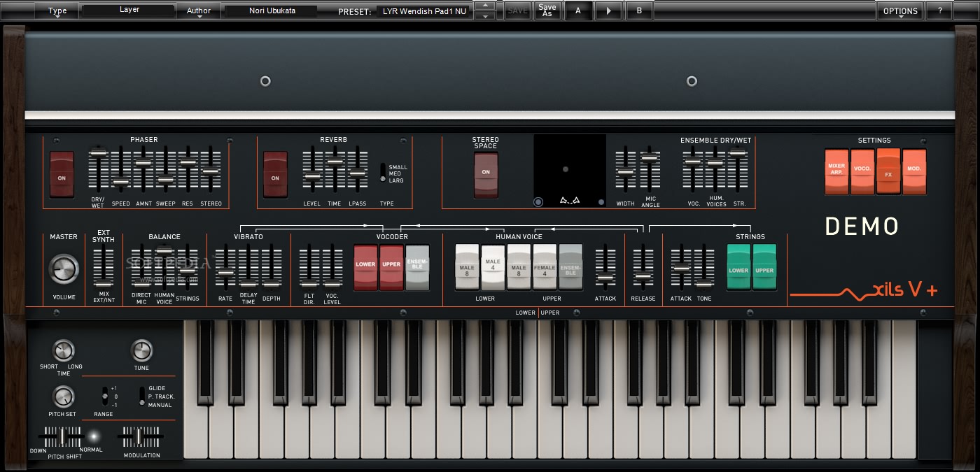
Task: Toggle the Phaser ON switch
Action: [x=62, y=175]
